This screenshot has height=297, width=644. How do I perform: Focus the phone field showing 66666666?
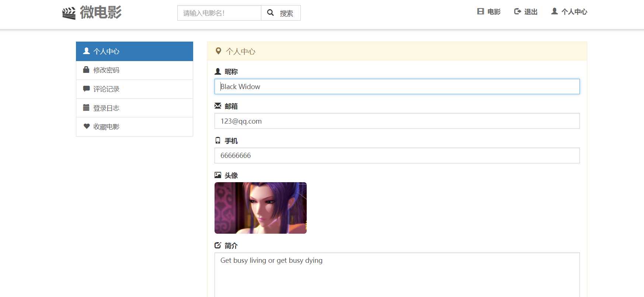point(397,155)
